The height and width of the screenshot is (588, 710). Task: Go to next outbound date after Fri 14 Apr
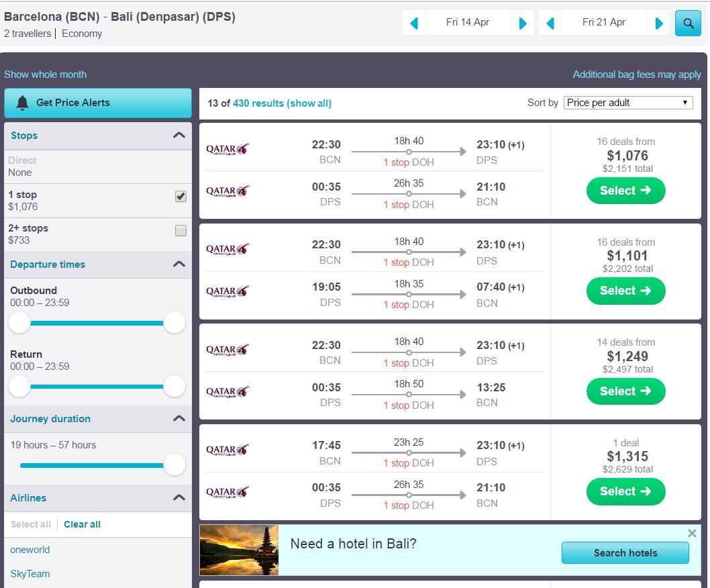coord(523,23)
